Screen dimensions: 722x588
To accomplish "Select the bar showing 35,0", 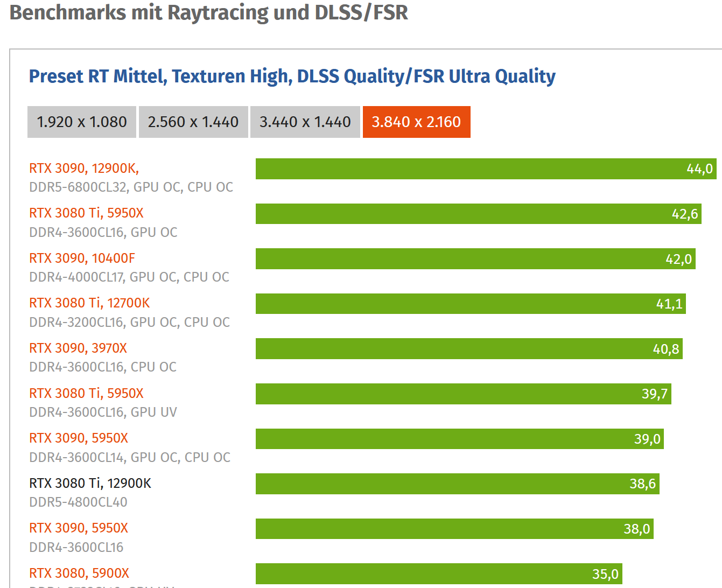I will pyautogui.click(x=439, y=574).
